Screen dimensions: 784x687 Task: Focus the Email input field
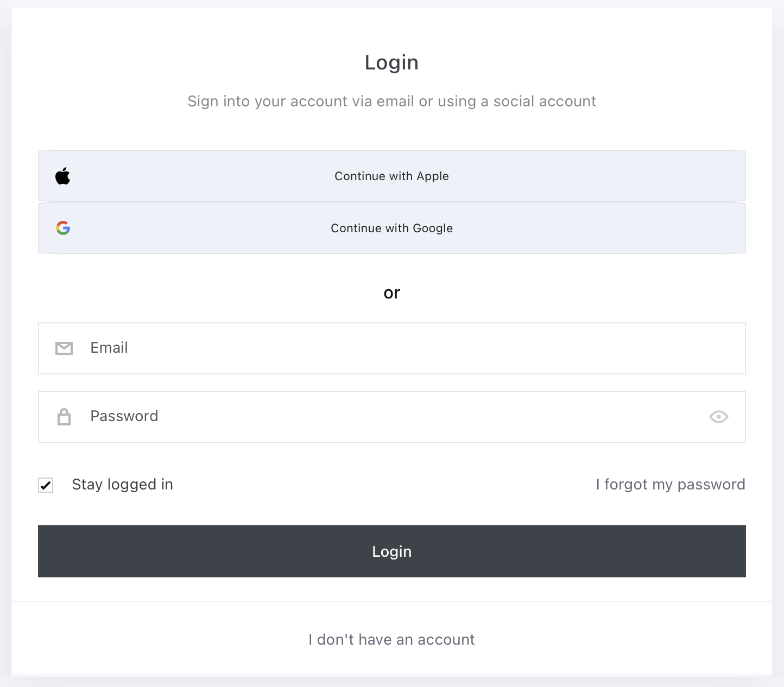tap(392, 348)
